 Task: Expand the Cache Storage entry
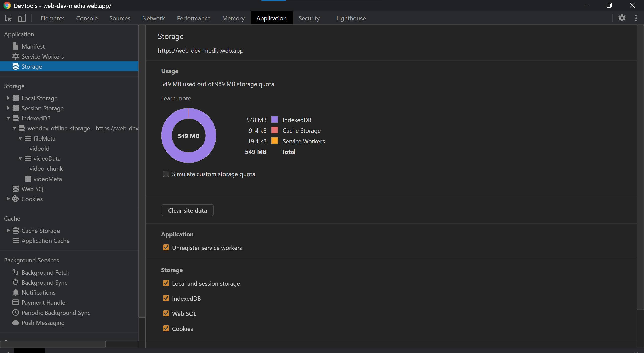click(8, 230)
